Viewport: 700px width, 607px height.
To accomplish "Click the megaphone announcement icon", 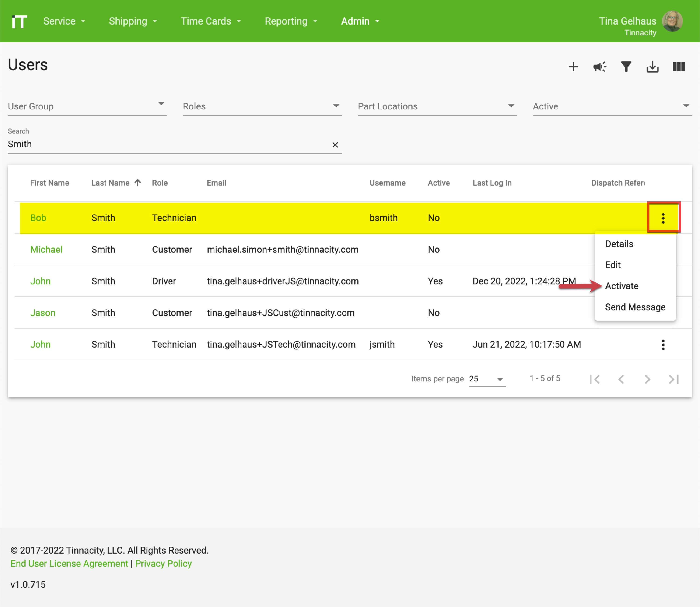I will tap(599, 67).
